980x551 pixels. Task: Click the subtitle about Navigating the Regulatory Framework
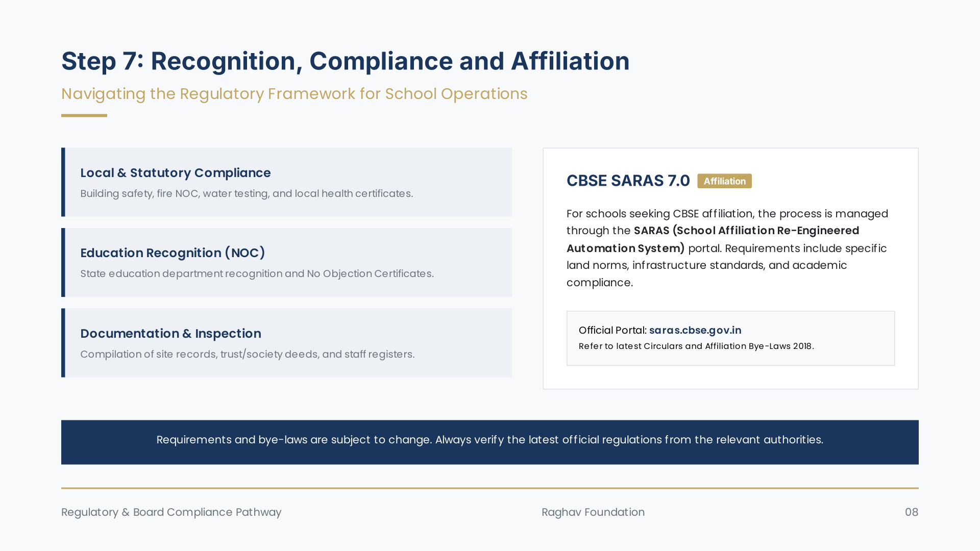tap(295, 94)
